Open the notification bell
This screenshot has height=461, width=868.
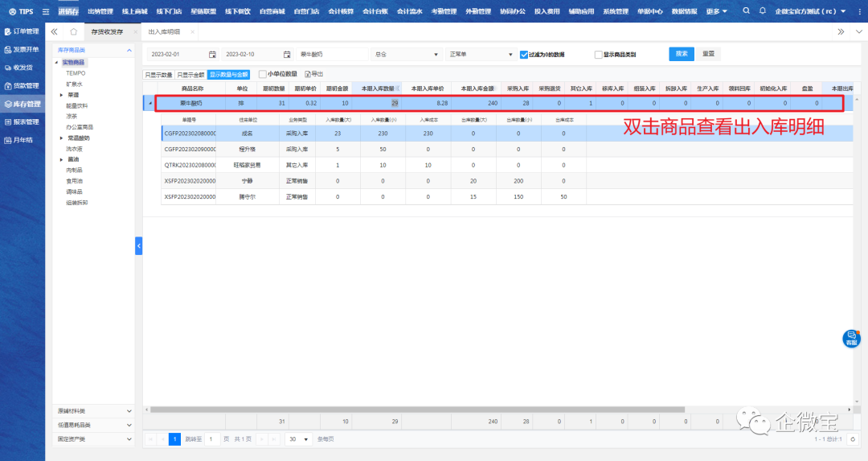[763, 11]
